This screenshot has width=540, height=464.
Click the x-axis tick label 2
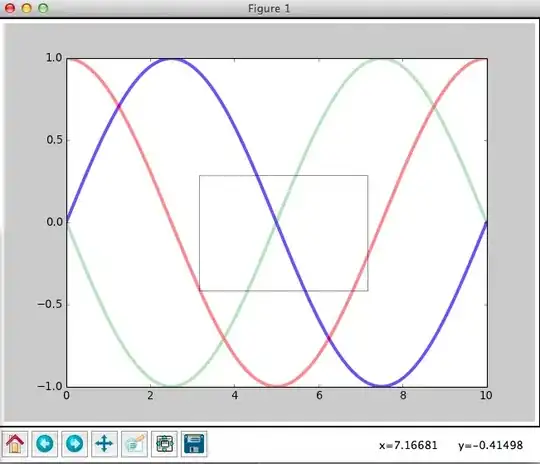(150, 395)
